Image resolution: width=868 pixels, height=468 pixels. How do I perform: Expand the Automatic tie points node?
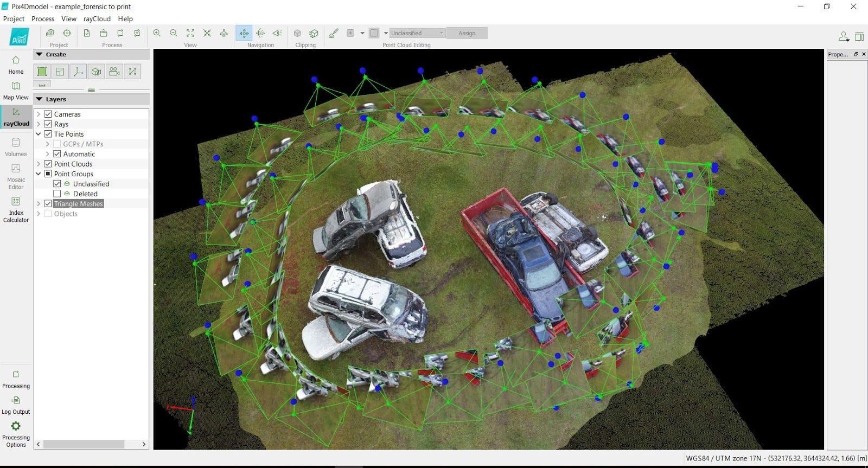(x=48, y=154)
